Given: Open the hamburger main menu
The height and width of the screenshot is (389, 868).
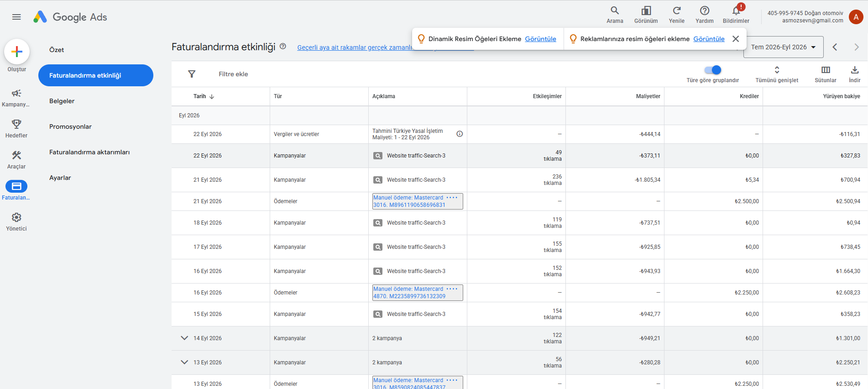Looking at the screenshot, I should pyautogui.click(x=16, y=17).
